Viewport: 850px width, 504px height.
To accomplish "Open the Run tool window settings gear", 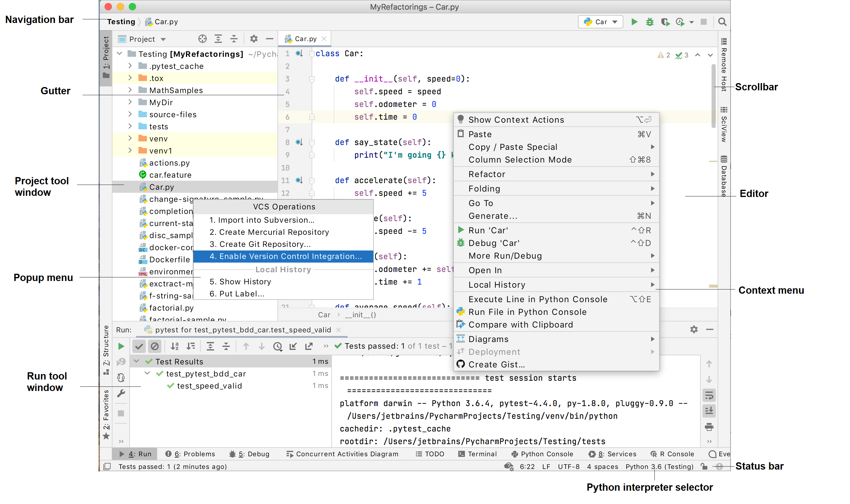I will click(694, 329).
